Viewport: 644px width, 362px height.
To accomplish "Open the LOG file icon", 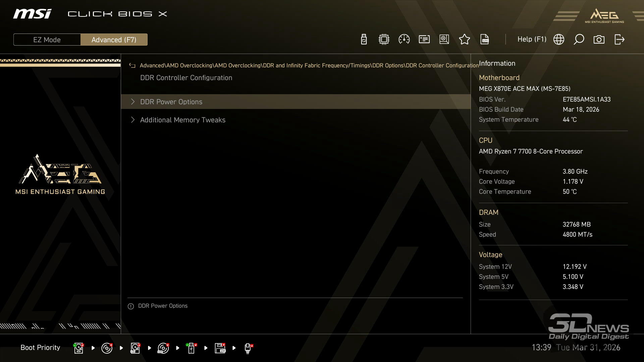I will point(484,40).
